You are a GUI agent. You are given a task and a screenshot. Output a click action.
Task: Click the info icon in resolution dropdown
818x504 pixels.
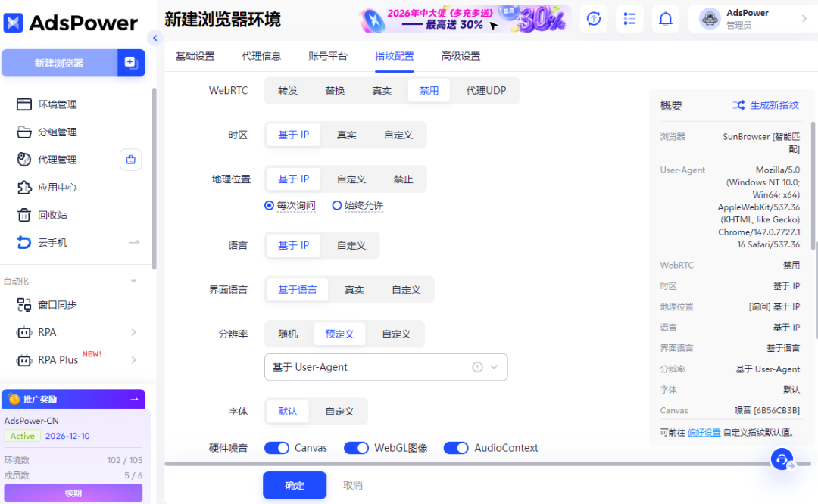[477, 367]
